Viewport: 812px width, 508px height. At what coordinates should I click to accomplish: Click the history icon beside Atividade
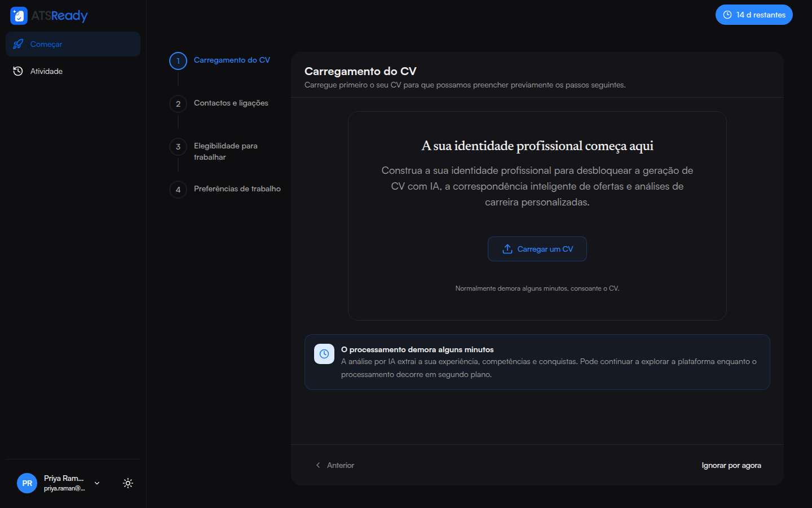[18, 71]
